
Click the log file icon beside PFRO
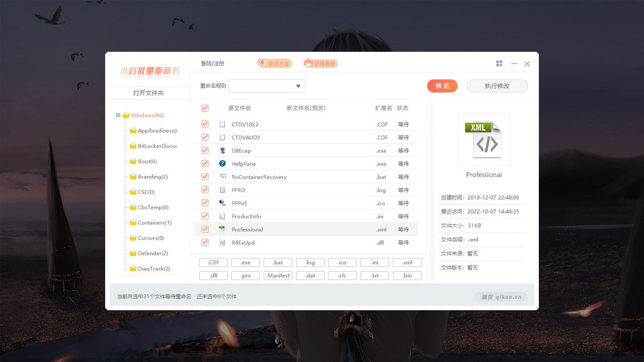(222, 190)
